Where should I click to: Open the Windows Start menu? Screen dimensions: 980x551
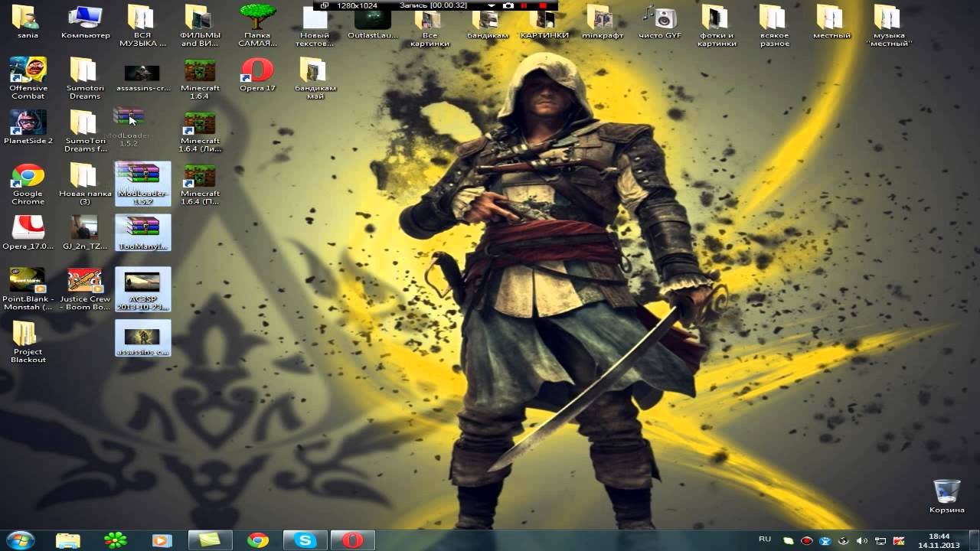tap(19, 540)
